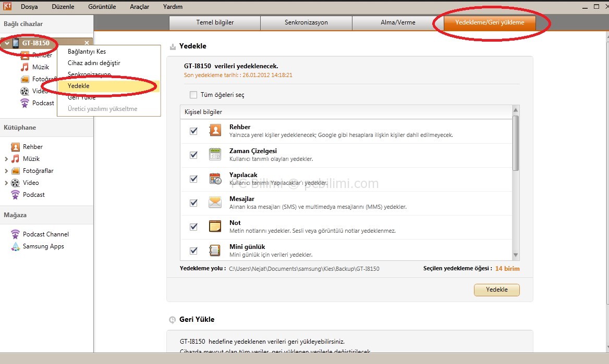Click the Not notepad icon

coord(215,226)
